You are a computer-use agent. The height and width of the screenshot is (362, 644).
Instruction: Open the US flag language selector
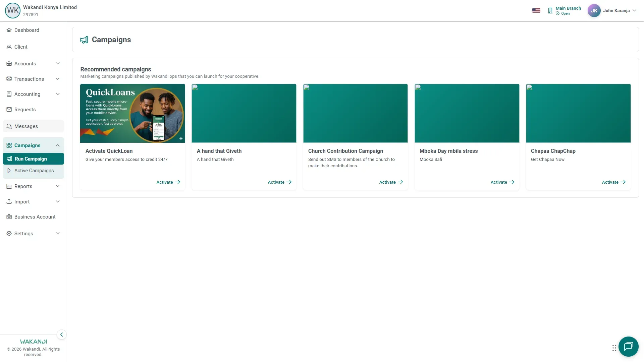pos(536,11)
